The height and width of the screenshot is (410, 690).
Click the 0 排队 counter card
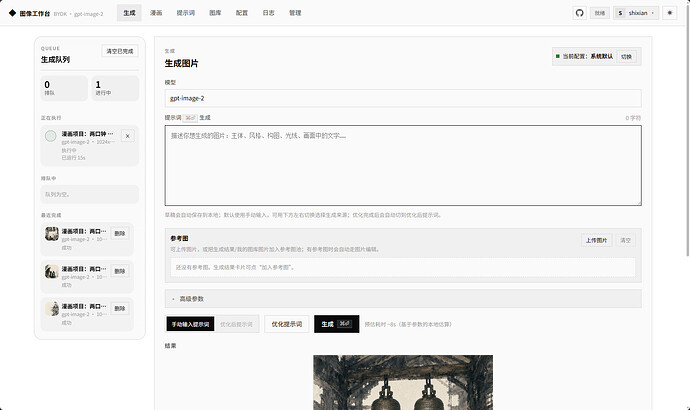click(x=64, y=88)
